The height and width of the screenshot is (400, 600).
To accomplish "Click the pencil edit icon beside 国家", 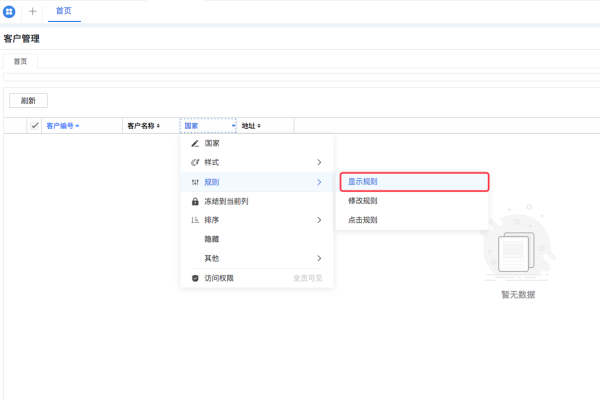I will (195, 143).
